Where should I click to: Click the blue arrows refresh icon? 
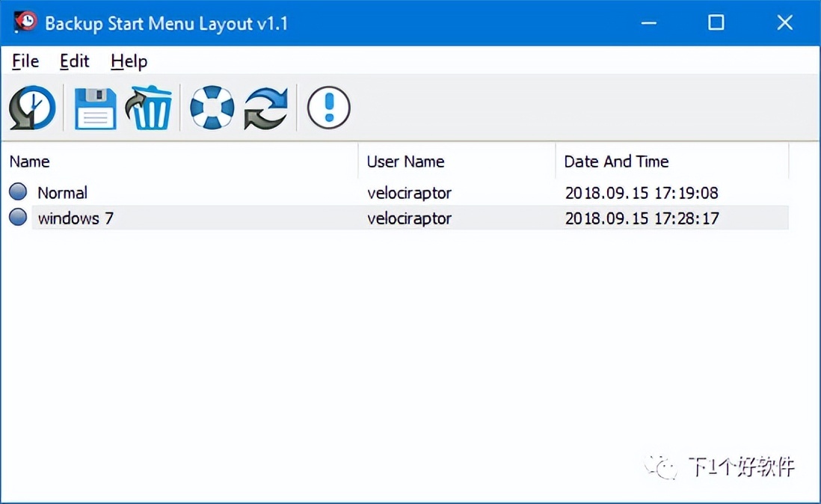[x=266, y=108]
